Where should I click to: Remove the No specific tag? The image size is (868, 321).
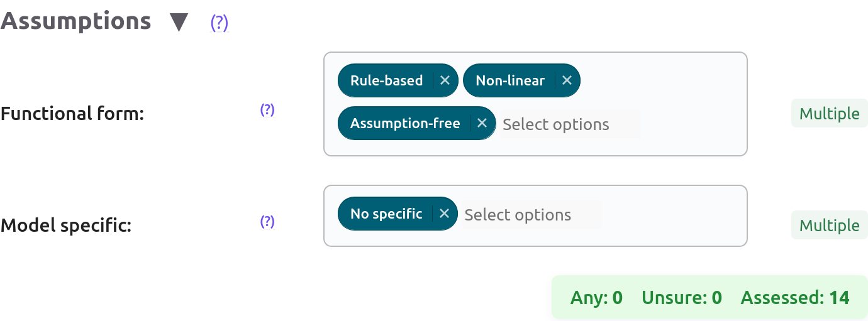(x=444, y=214)
